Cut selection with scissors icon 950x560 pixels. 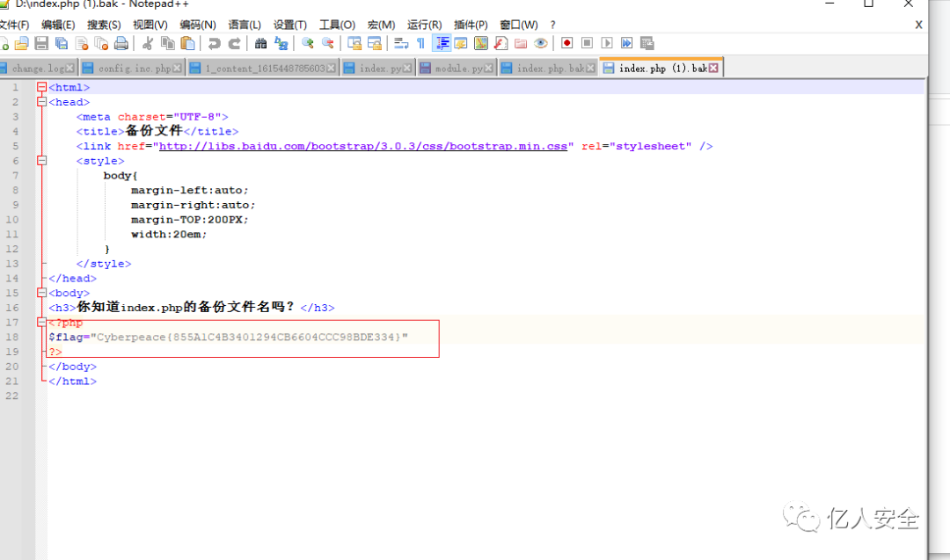[147, 43]
